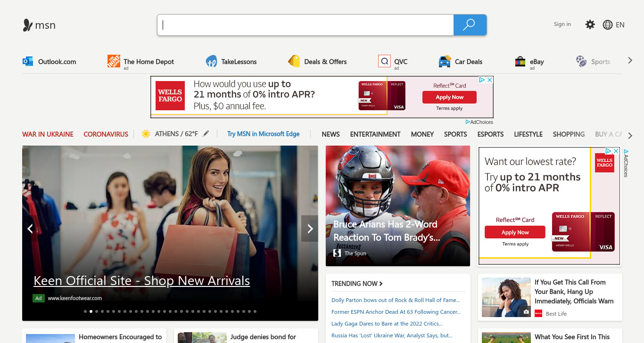Expand more categories with nav bar chevron

click(630, 135)
